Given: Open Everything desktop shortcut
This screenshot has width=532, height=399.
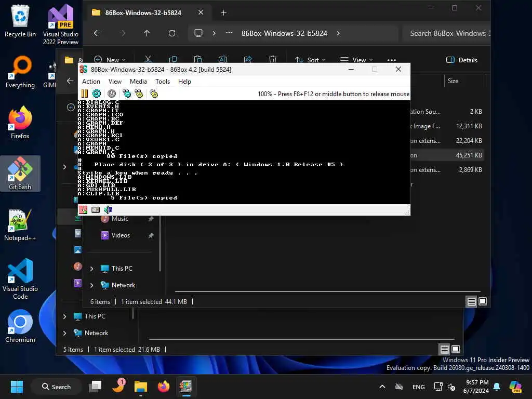Looking at the screenshot, I should 20,72.
